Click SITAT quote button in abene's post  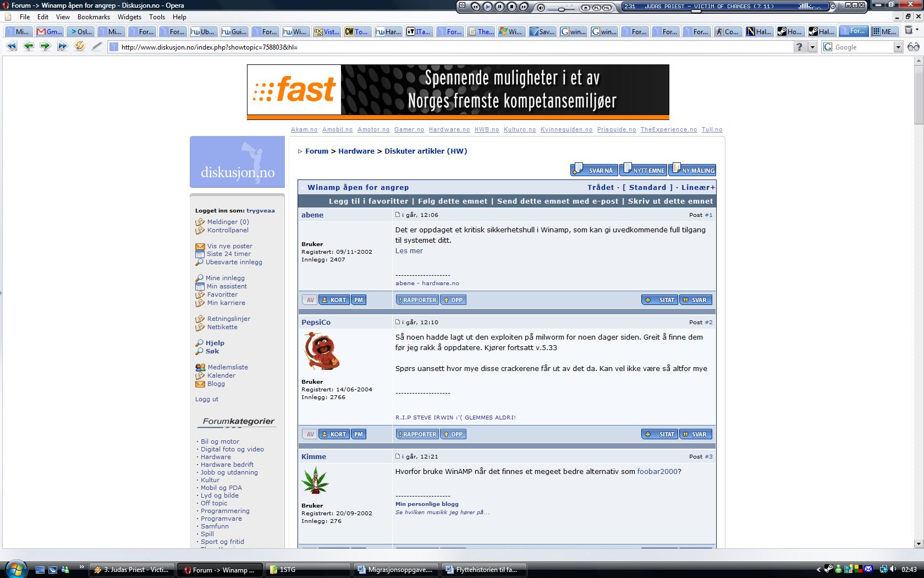(x=659, y=300)
